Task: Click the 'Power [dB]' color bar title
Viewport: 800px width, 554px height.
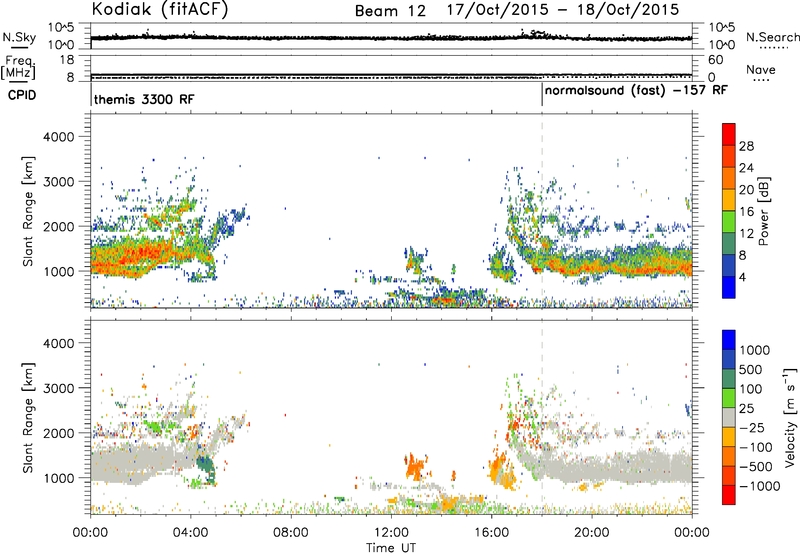Action: 763,211
